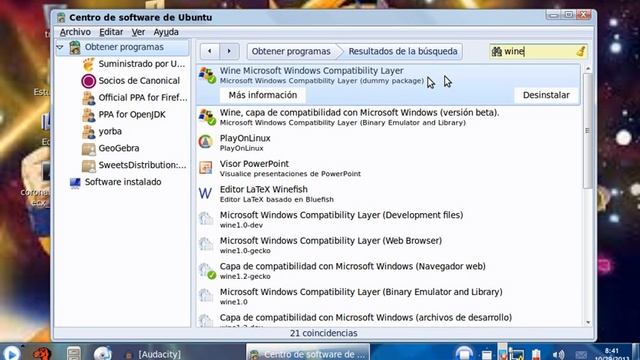This screenshot has width=640, height=360.
Task: Click the PlayOnLinux icon
Action: [205, 142]
